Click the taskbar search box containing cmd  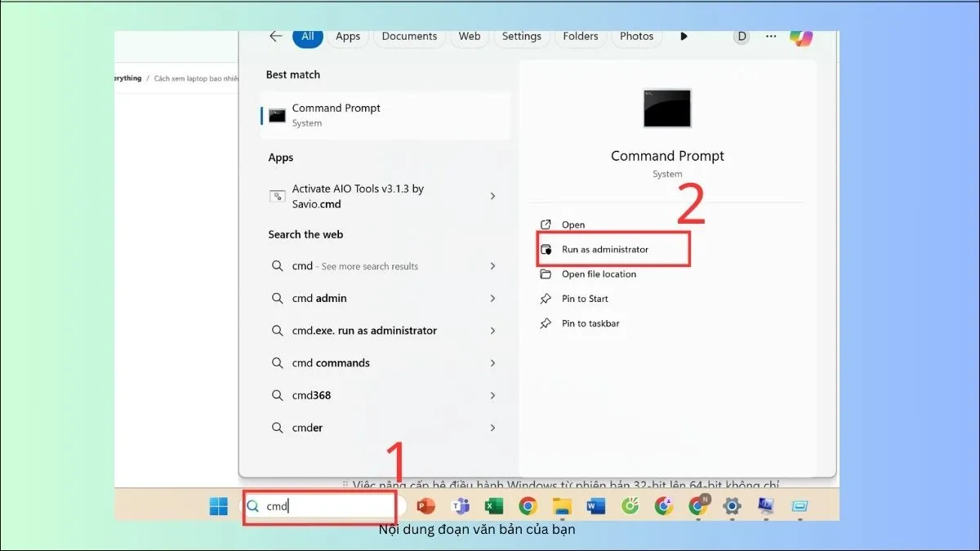tap(327, 506)
